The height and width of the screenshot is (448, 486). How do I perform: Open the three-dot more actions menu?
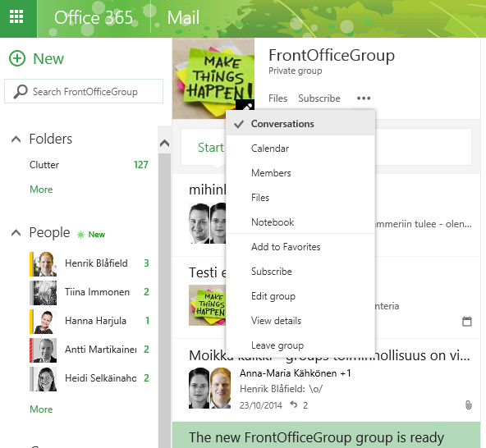[364, 98]
